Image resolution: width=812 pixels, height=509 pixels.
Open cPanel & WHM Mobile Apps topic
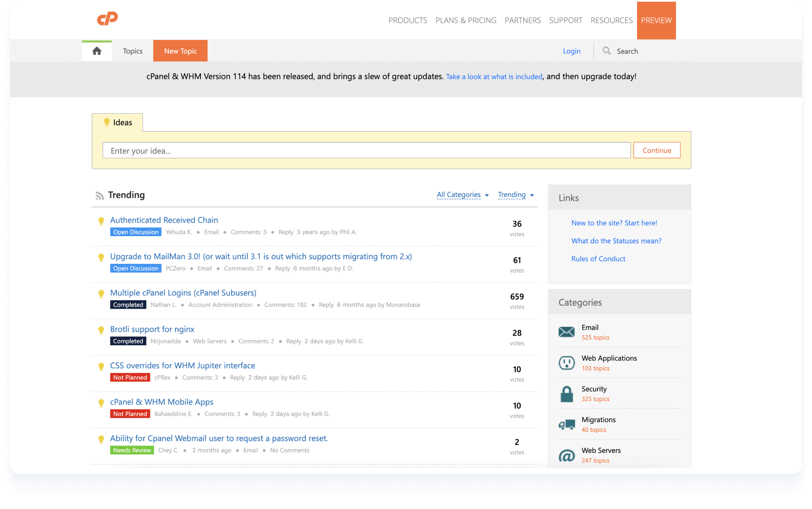click(162, 402)
